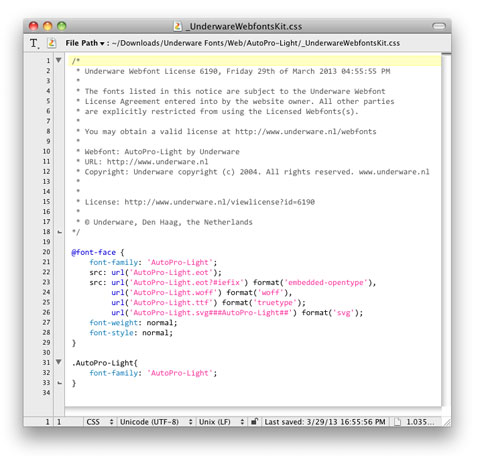Click the fold end marker at line 18
This screenshot has height=456, width=480.
60,232
